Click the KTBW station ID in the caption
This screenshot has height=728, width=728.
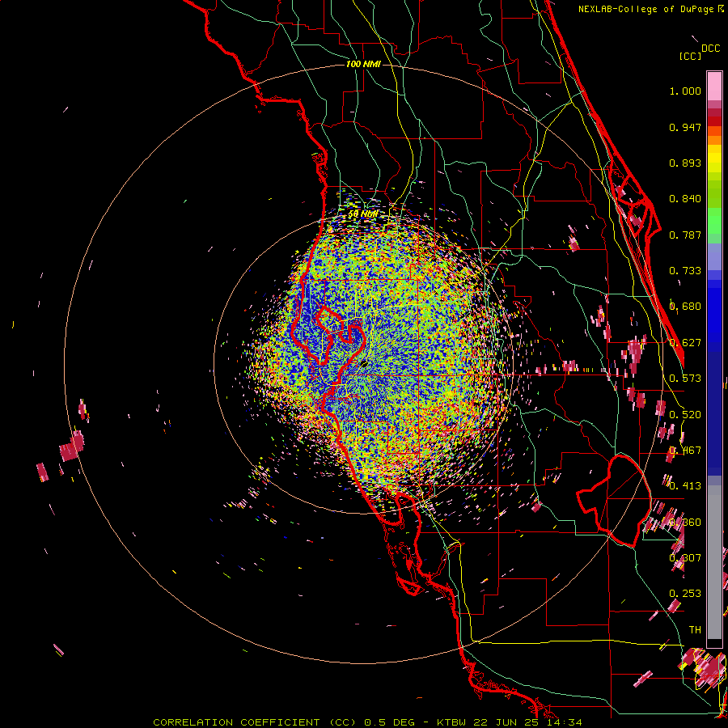[x=453, y=722]
